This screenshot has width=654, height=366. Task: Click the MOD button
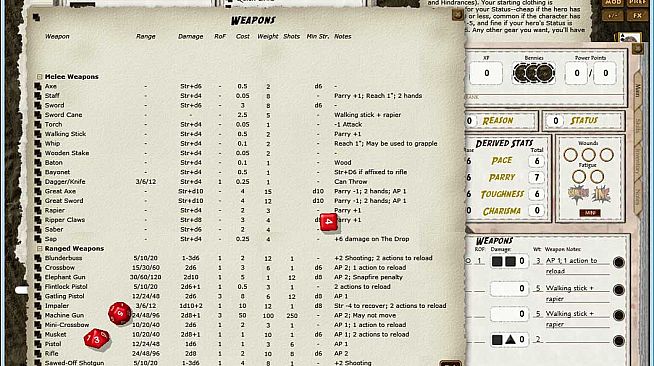point(613,3)
